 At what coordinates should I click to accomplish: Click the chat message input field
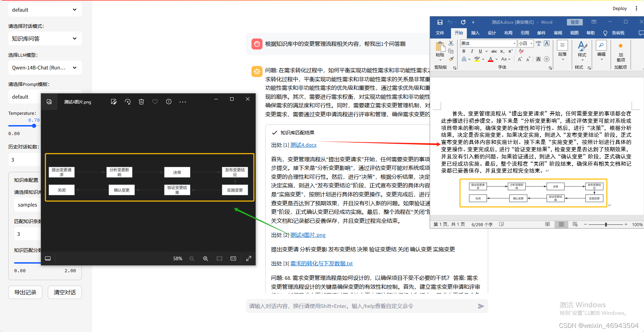[x=361, y=306]
